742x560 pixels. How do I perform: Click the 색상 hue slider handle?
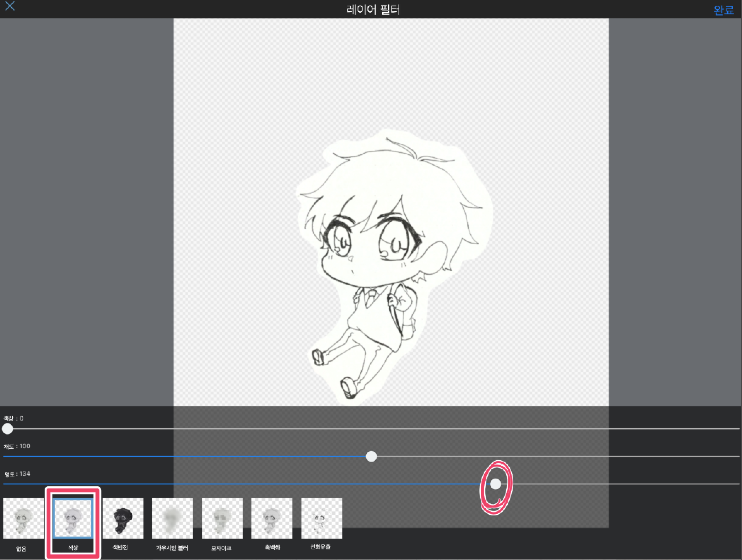tap(7, 429)
